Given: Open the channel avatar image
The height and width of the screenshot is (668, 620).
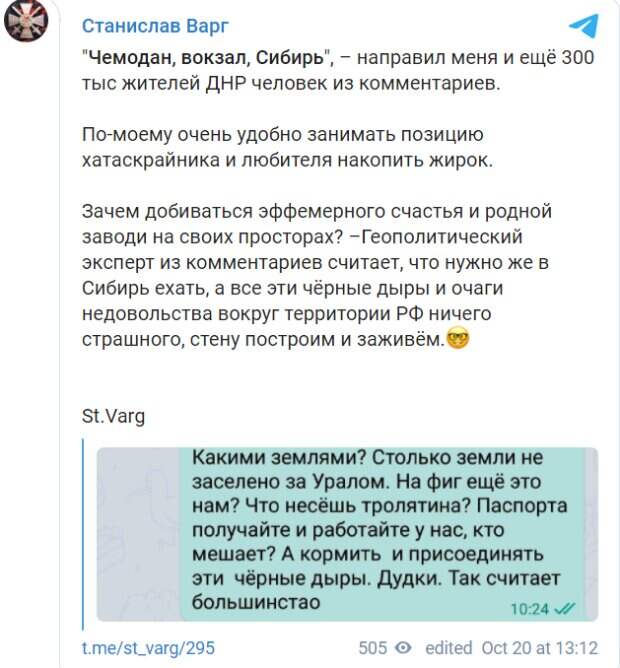Looking at the screenshot, I should [x=25, y=24].
